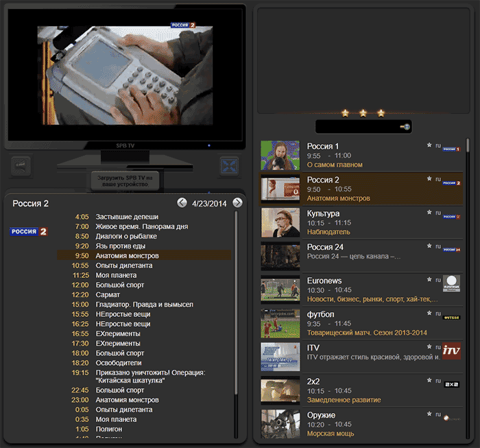480x448 pixels.
Task: Open футбол channel thumbnail
Action: pyautogui.click(x=280, y=323)
